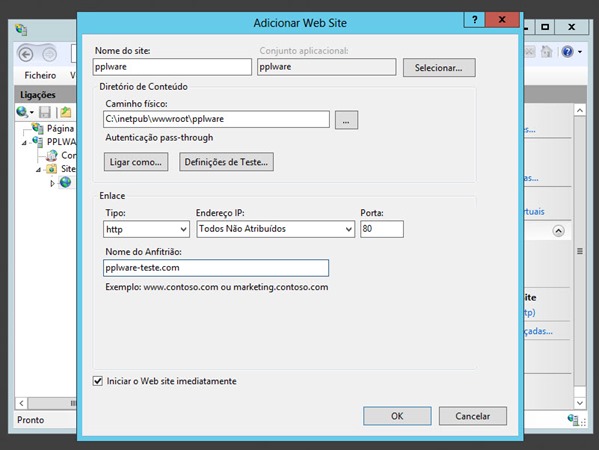Click the Home icon in toolbar
This screenshot has width=599, height=450.
coord(547,52)
